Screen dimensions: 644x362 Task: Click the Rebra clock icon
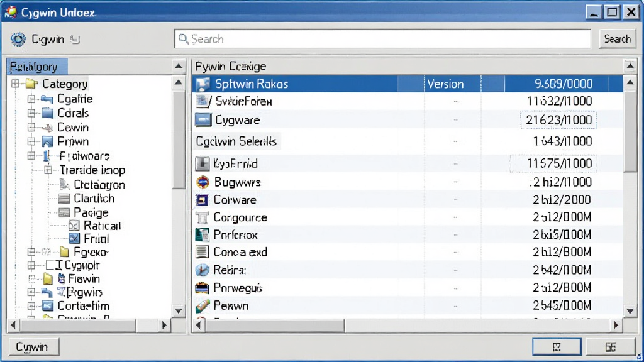coord(202,270)
